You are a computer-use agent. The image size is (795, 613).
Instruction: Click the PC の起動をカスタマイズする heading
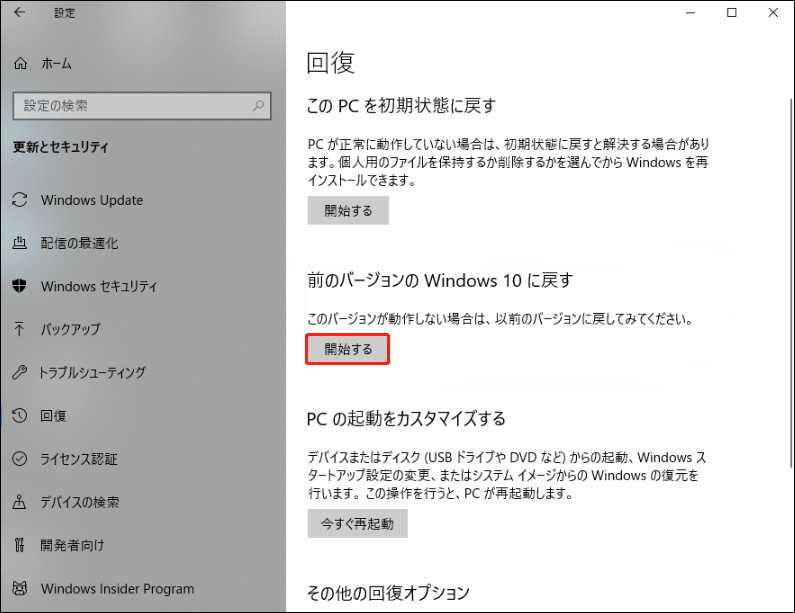click(406, 418)
